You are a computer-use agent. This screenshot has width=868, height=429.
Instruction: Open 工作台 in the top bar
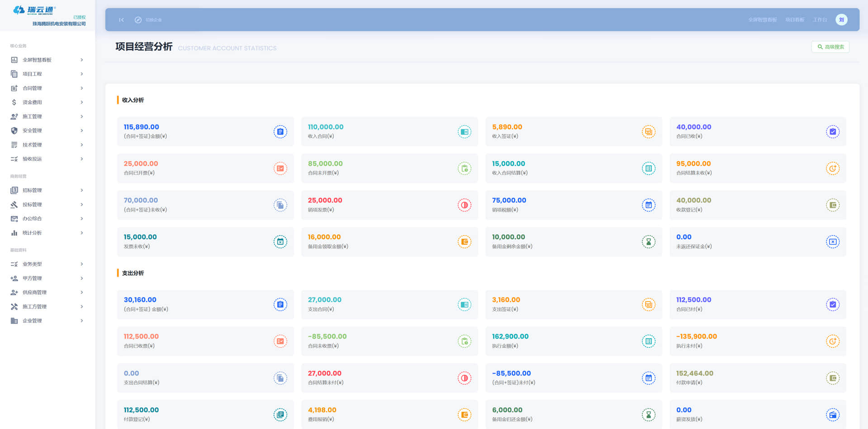coord(820,20)
